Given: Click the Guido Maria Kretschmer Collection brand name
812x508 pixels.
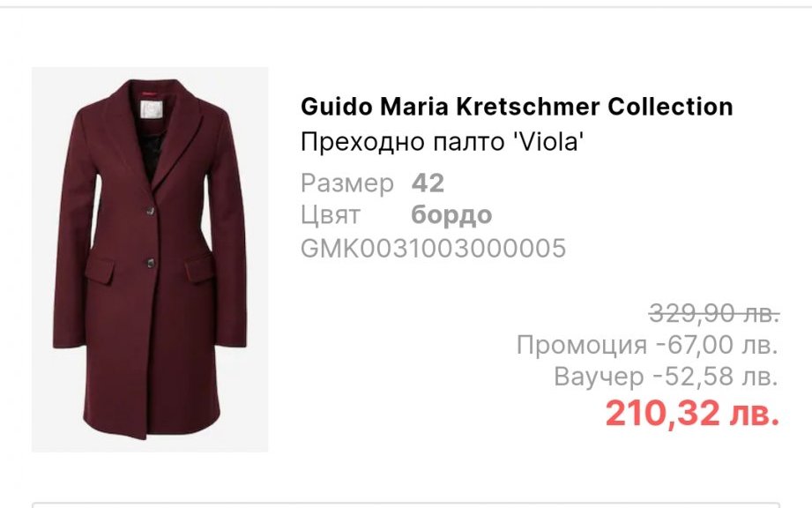Looking at the screenshot, I should (x=517, y=107).
